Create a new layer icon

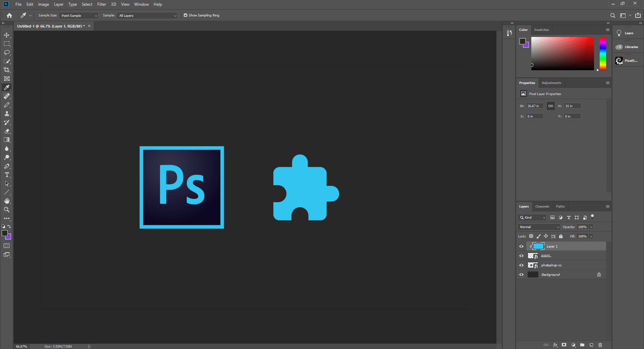(x=591, y=345)
